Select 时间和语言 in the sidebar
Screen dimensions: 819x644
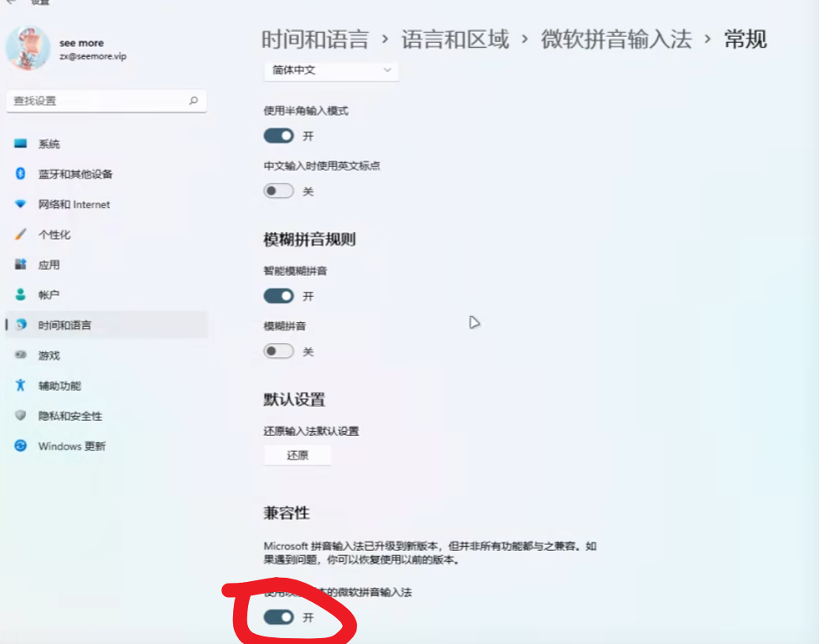tap(106, 325)
